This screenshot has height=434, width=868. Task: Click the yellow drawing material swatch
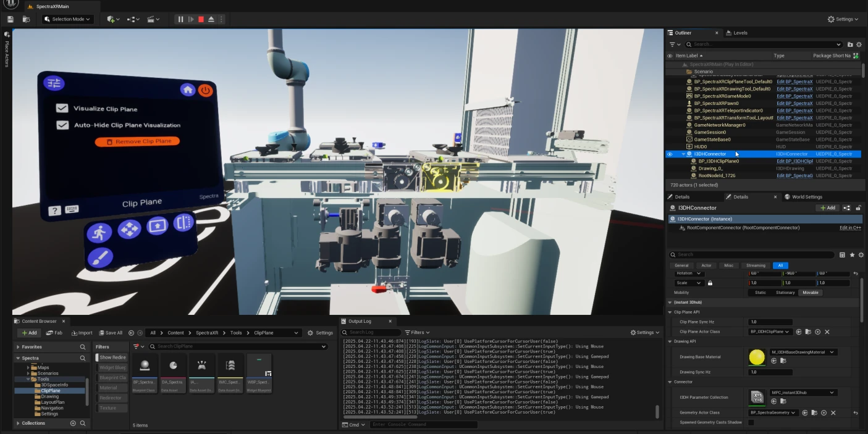757,357
